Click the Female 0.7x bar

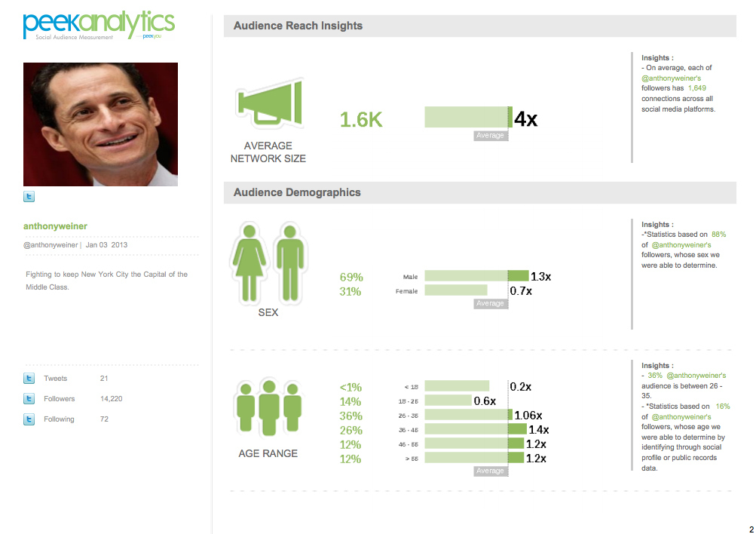point(455,290)
